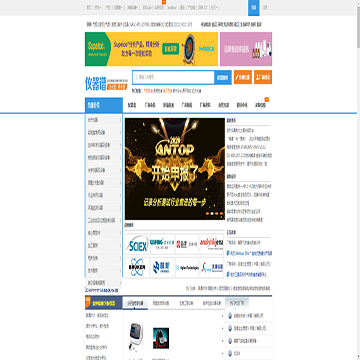Click the second orange button beside search
Image resolution: width=360 pixels, height=360 pixels.
coord(263,77)
